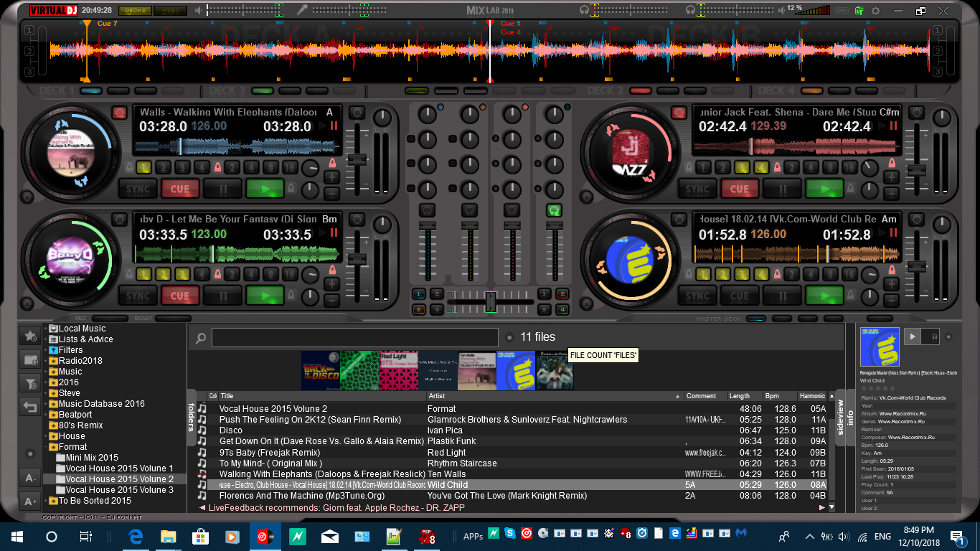980x551 pixels.
Task: Click hot cue 1 on Ten Walls deck
Action: point(143,168)
